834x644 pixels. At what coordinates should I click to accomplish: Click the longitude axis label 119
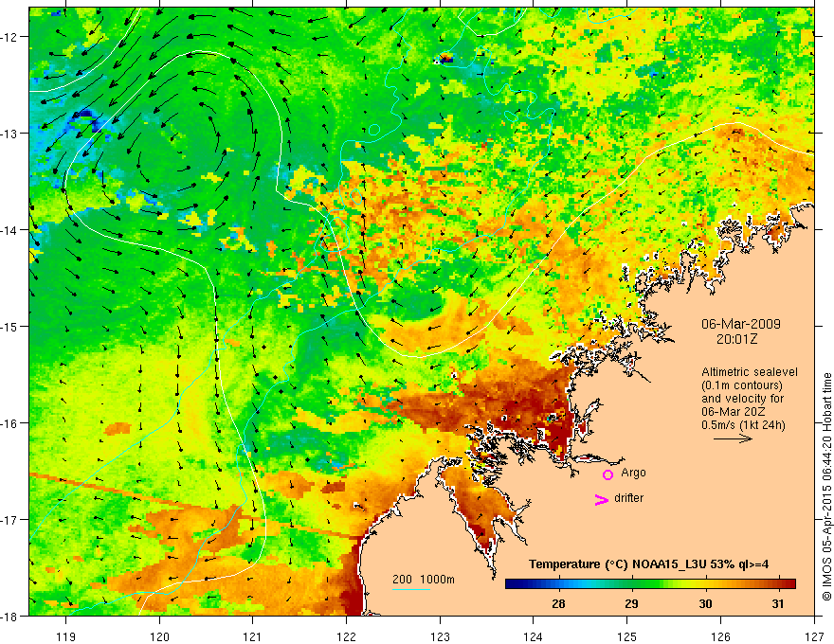click(x=66, y=636)
